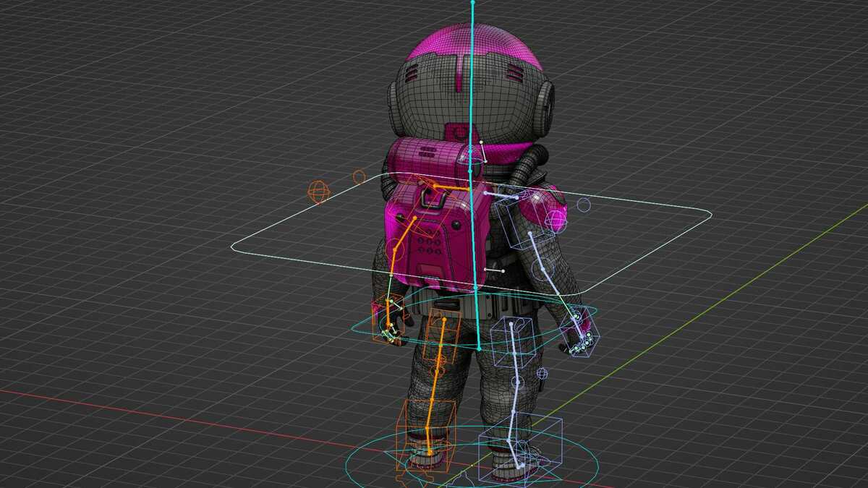Select the astronaut's pink helmet dome
This screenshot has height=488, width=868.
pyautogui.click(x=473, y=46)
